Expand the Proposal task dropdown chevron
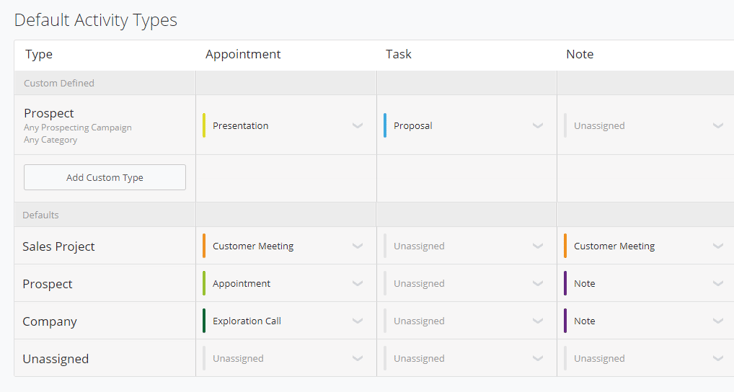This screenshot has width=734, height=392. pos(537,126)
